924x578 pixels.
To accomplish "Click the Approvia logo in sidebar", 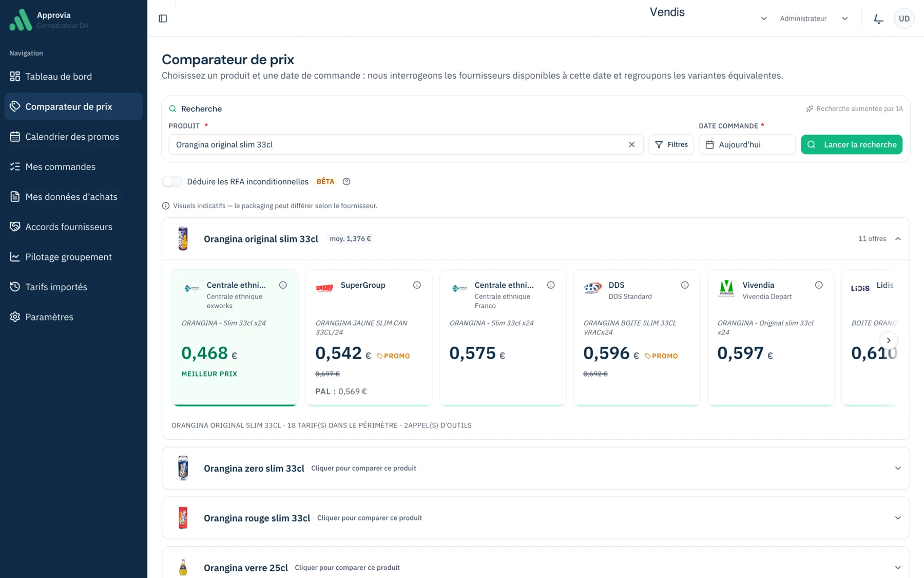I will coord(21,20).
